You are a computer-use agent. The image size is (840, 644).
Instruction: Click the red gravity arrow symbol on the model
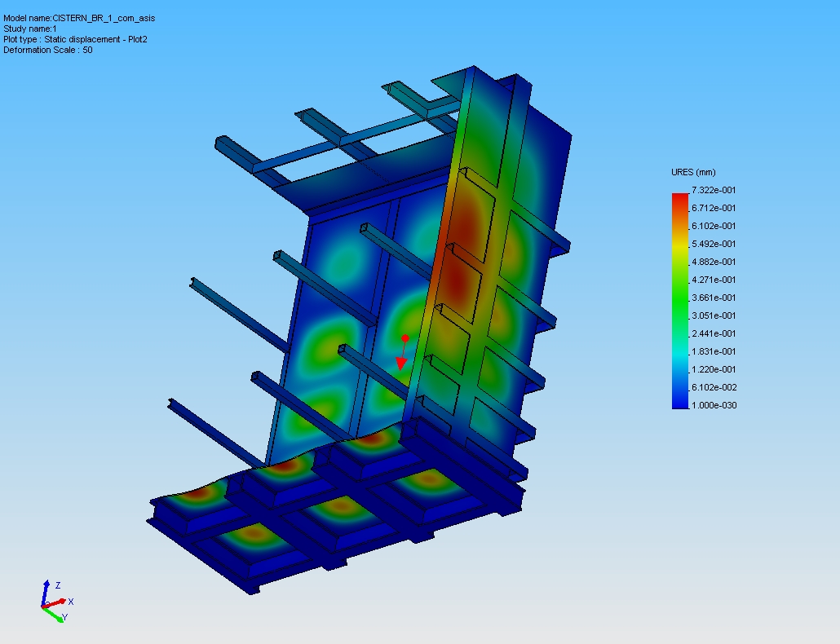pyautogui.click(x=403, y=352)
